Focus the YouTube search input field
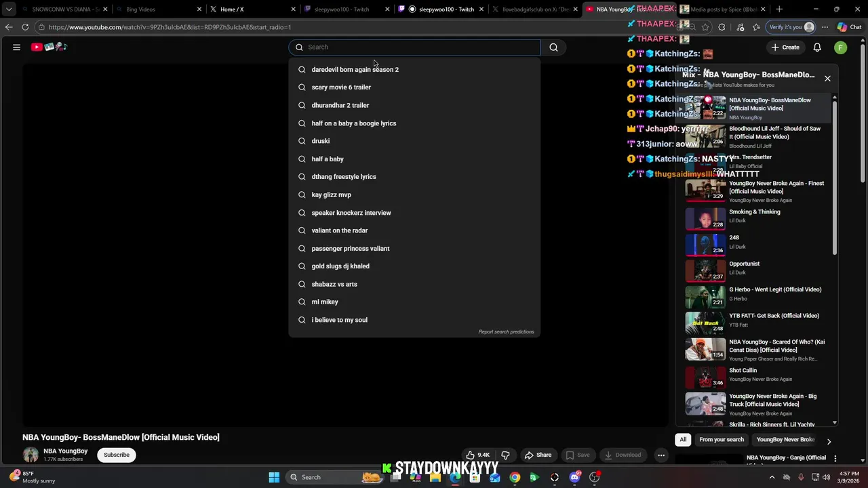 [x=414, y=47]
